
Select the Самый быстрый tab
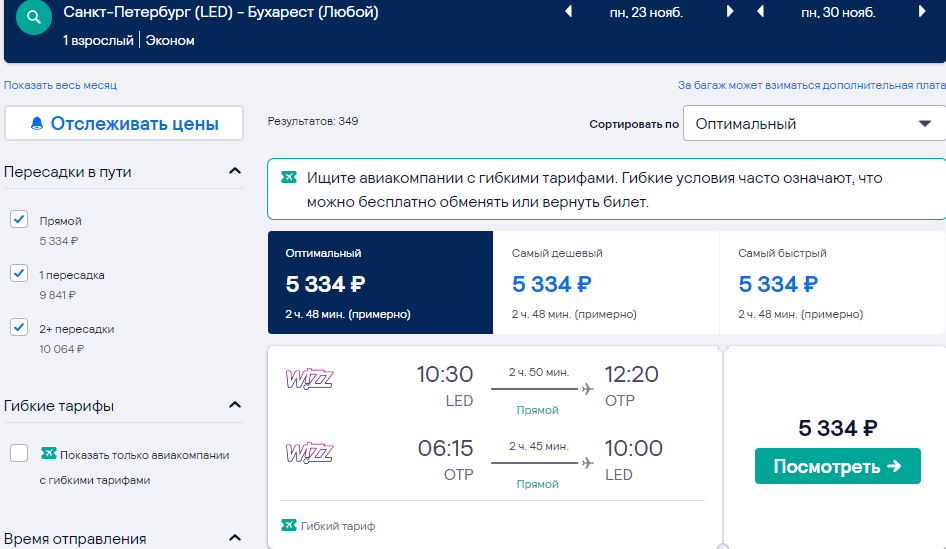point(832,282)
